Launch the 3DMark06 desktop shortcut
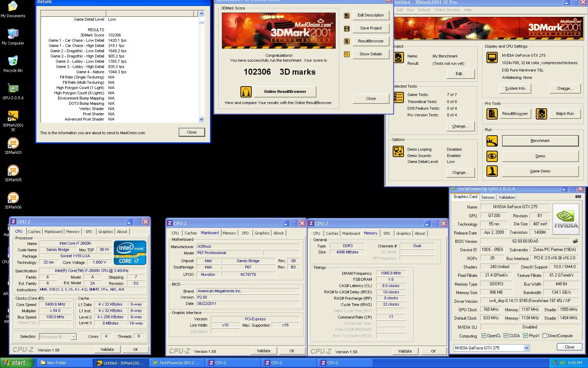Image resolution: width=588 pixels, height=368 pixels. (13, 201)
